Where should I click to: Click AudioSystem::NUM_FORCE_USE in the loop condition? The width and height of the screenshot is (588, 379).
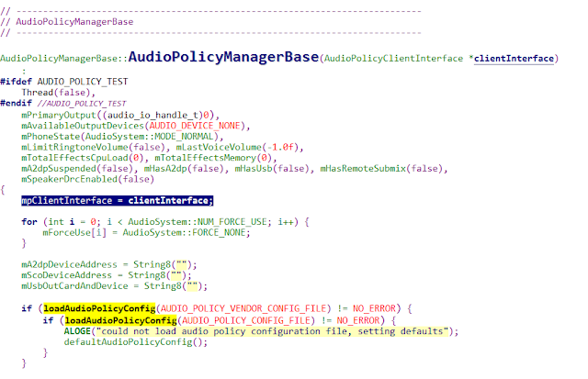tap(198, 222)
